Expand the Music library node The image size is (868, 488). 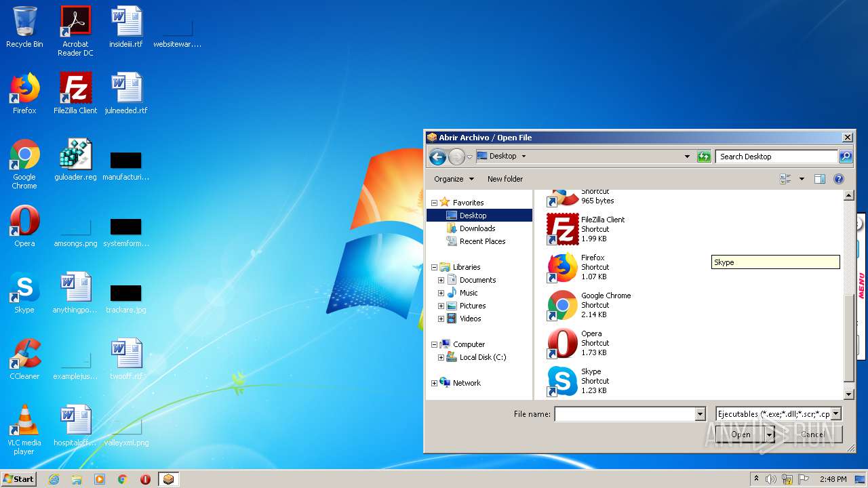[441, 293]
